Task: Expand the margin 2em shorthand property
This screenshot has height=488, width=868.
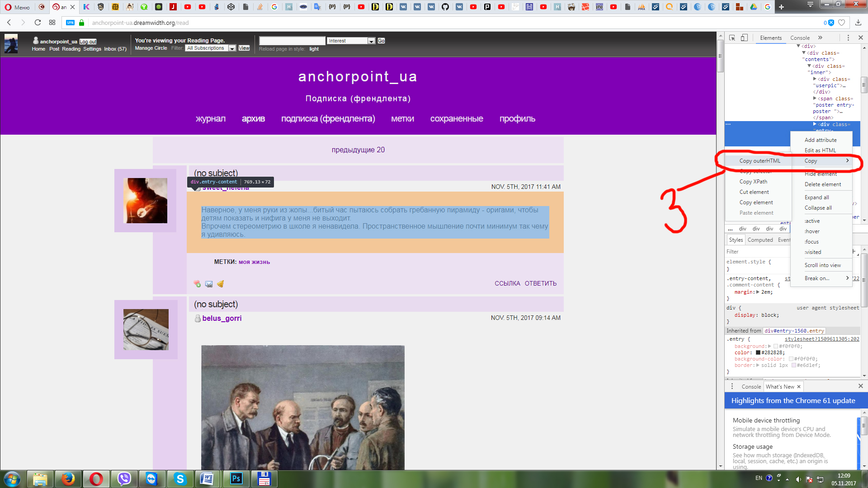Action: (758, 292)
